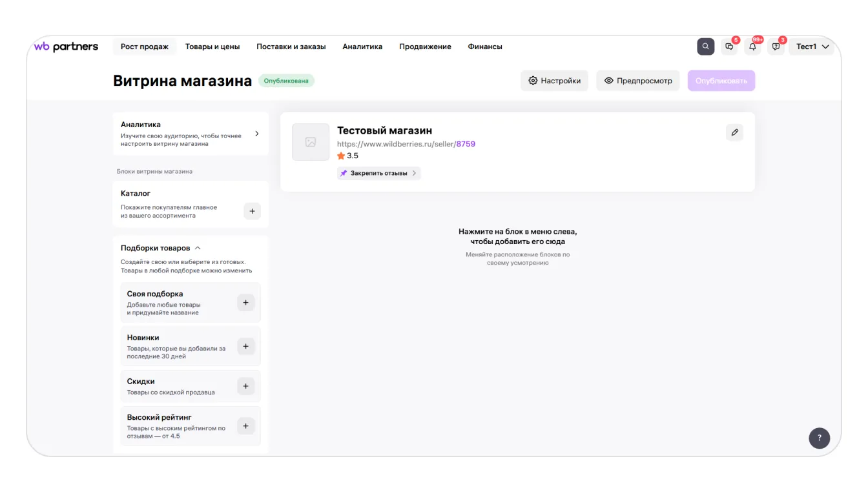Open the Товары и цены menu
The height and width of the screenshot is (492, 868).
pyautogui.click(x=212, y=46)
